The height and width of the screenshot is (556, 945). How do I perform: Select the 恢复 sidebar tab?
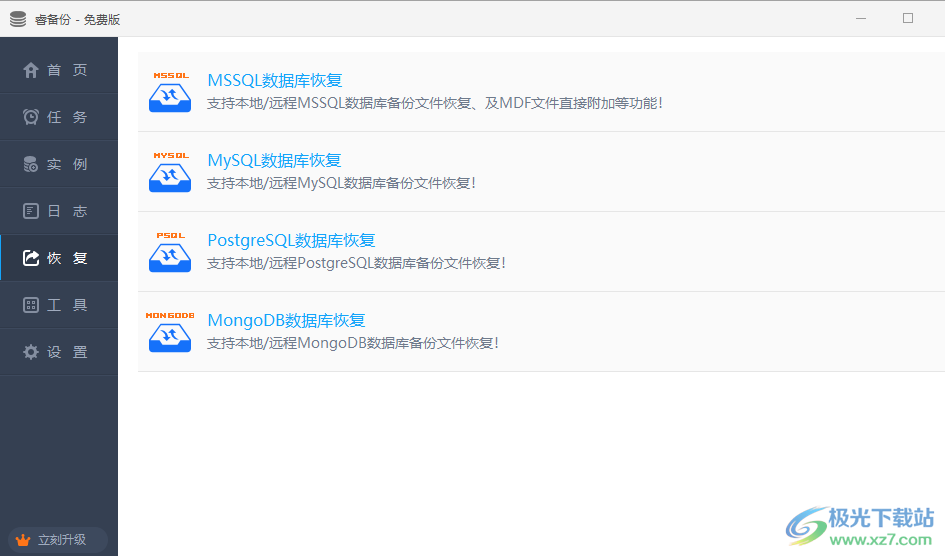58,258
